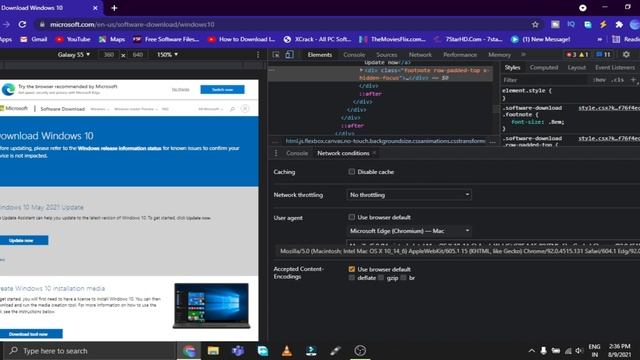Image resolution: width=640 pixels, height=360 pixels.
Task: Toggle the device toolbar icon in DevTools
Action: click(x=289, y=55)
